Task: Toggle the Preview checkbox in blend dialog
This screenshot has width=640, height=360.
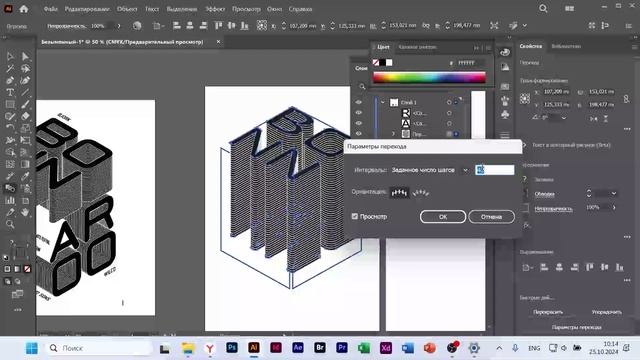Action: tap(355, 216)
